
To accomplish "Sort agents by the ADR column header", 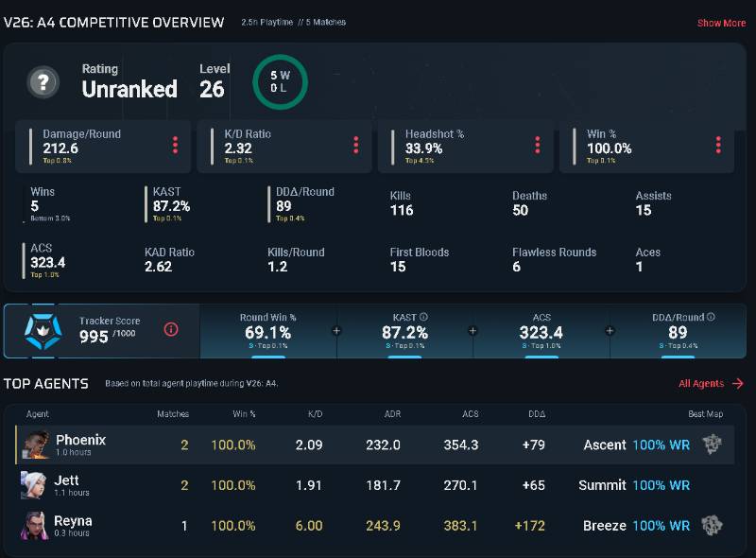I will pyautogui.click(x=392, y=414).
